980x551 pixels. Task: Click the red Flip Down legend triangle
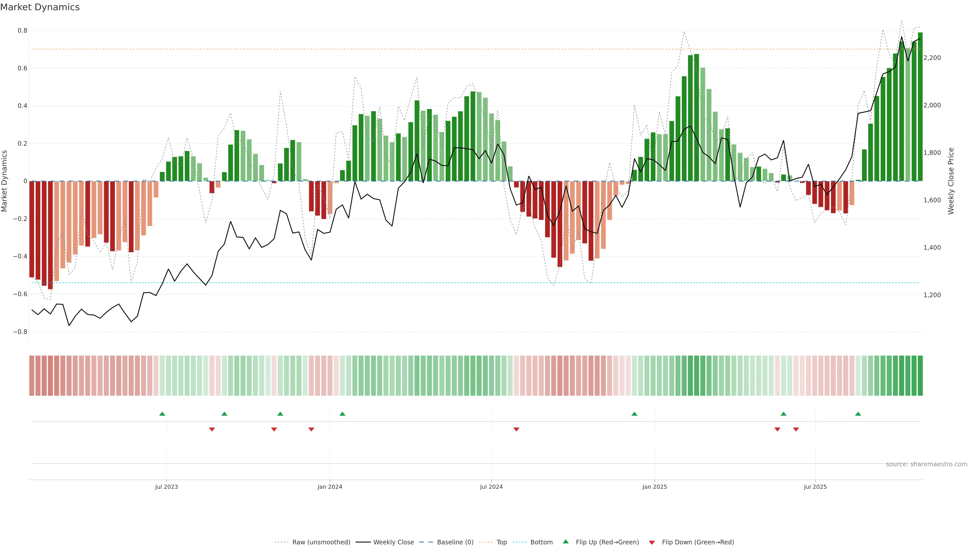(x=652, y=543)
